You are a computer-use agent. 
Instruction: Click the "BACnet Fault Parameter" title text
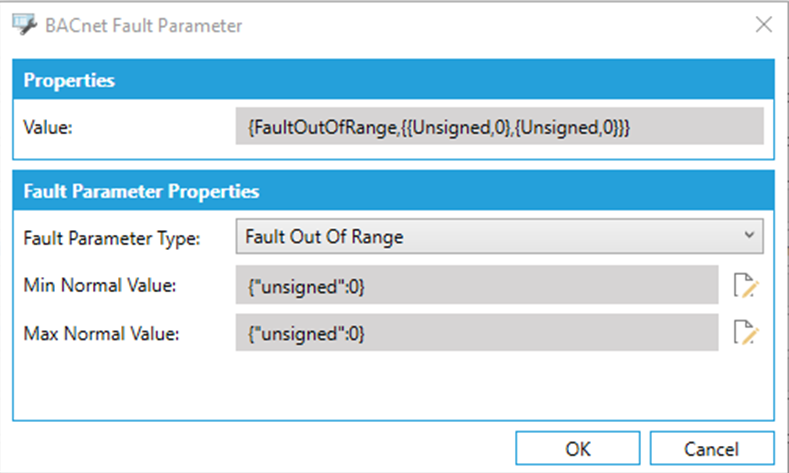[x=143, y=25]
